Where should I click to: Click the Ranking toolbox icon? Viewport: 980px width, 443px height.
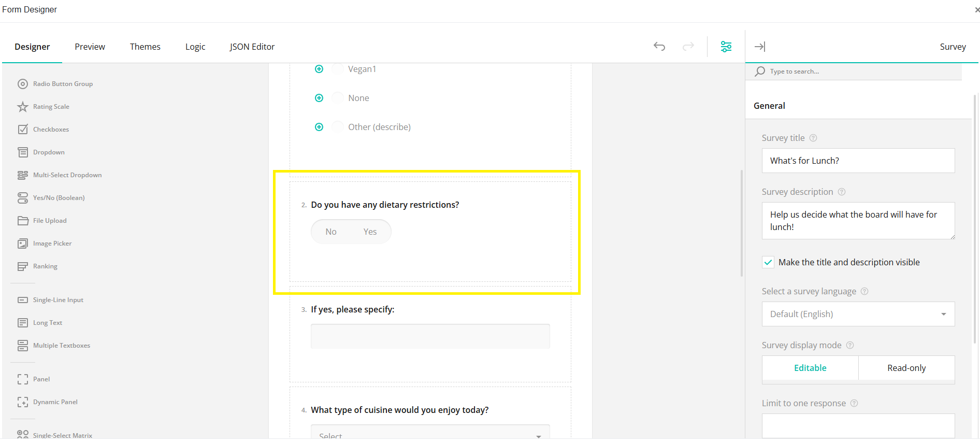23,266
